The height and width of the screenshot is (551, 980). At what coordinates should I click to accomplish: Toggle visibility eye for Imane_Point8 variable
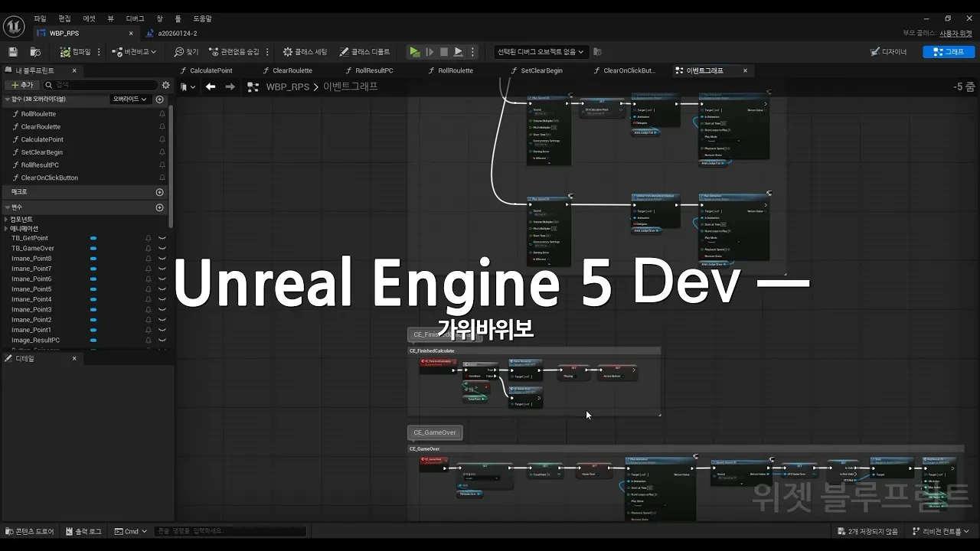pyautogui.click(x=162, y=259)
